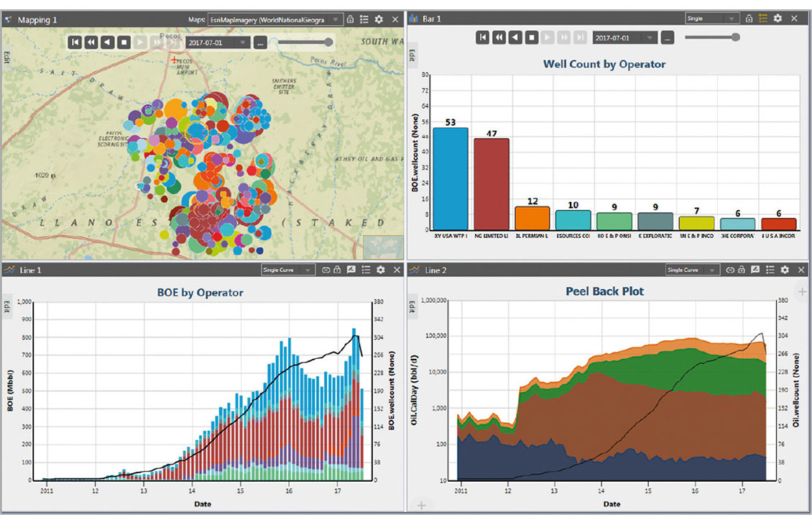
Task: Rewind animation in Mapping 1
Action: [x=91, y=42]
